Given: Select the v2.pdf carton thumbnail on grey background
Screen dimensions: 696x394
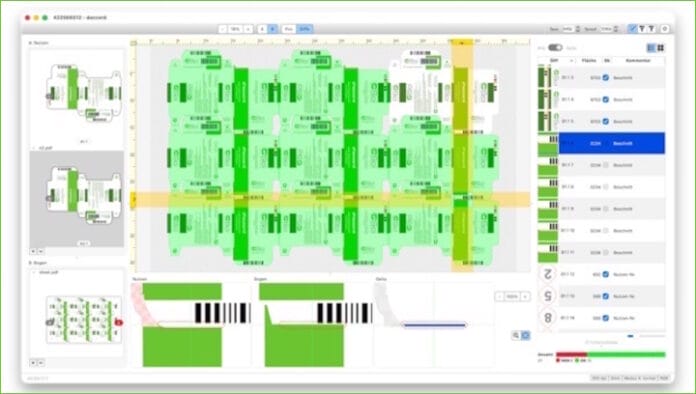Looking at the screenshot, I should tap(83, 195).
